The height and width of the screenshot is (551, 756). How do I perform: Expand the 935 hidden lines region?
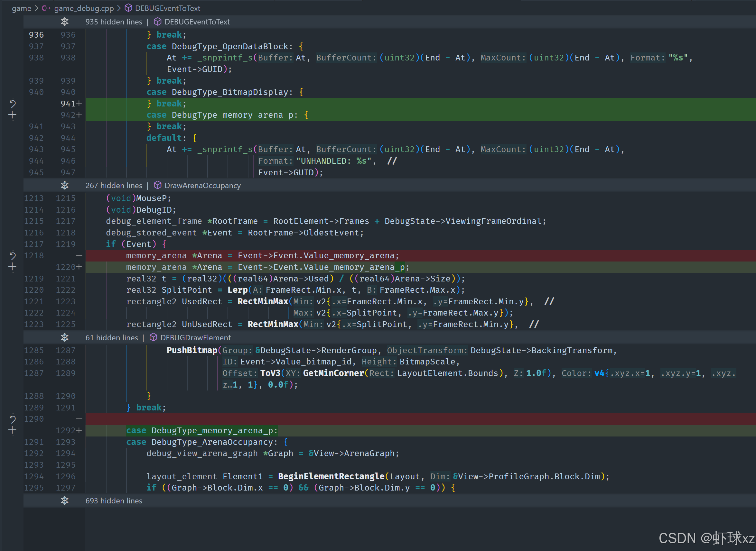(64, 22)
